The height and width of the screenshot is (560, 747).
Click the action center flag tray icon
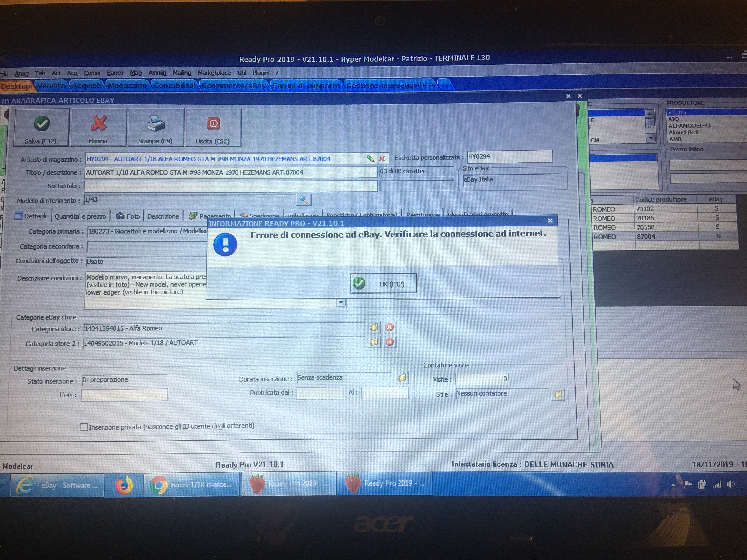click(x=688, y=485)
